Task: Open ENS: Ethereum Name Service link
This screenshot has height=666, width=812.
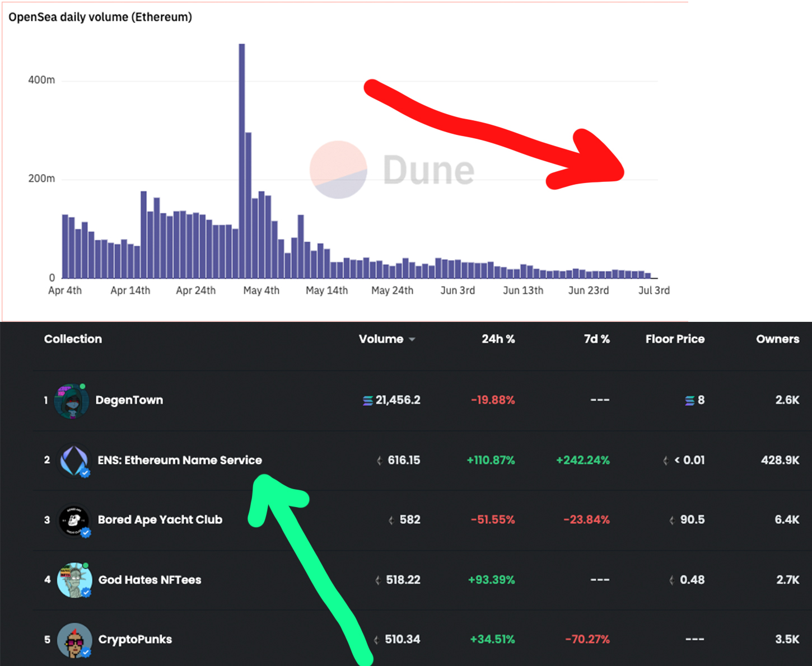Action: click(x=180, y=460)
